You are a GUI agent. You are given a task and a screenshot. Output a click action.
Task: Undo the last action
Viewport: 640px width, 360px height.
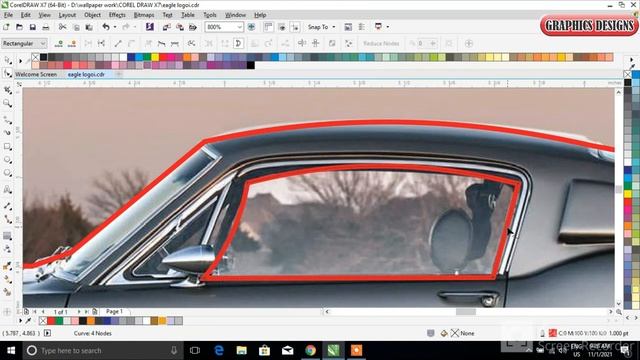(106, 27)
